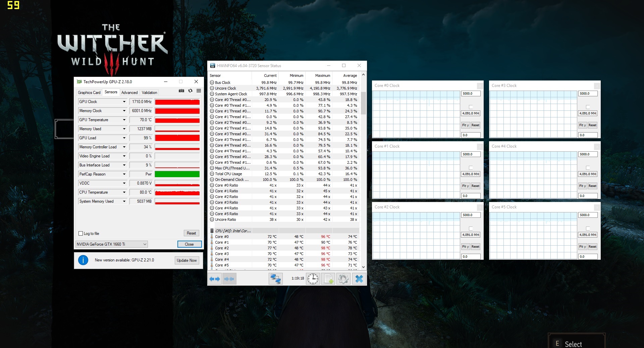Click Update Now for GPU-Z 2.21.0
The height and width of the screenshot is (348, 644).
coord(187,260)
